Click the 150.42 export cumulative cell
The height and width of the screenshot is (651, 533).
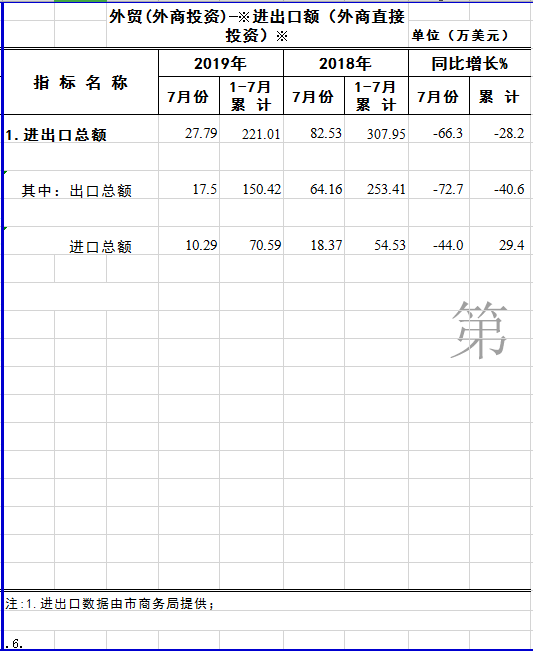pyautogui.click(x=251, y=185)
